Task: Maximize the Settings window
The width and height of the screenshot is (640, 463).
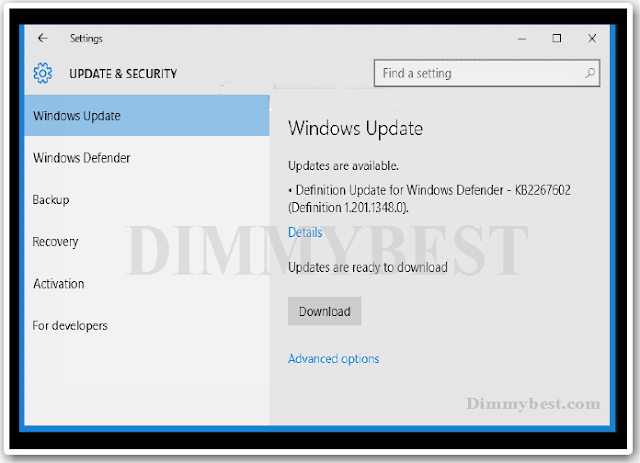Action: (557, 38)
